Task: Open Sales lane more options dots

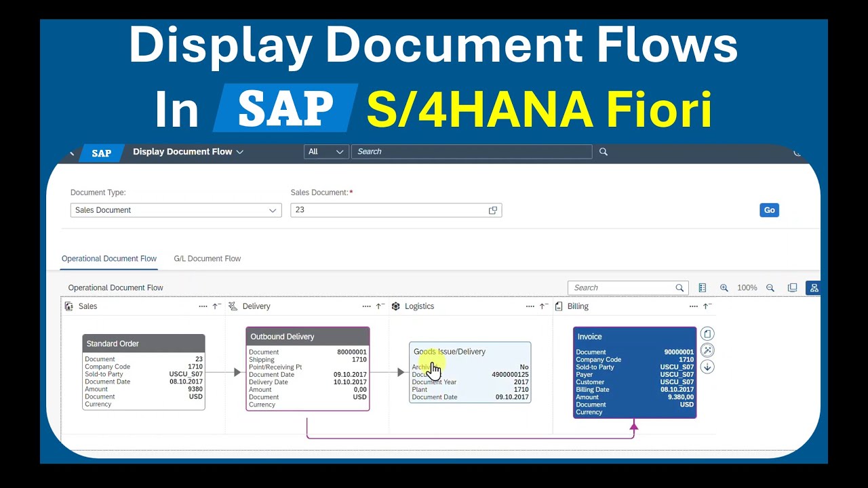Action: pyautogui.click(x=203, y=306)
